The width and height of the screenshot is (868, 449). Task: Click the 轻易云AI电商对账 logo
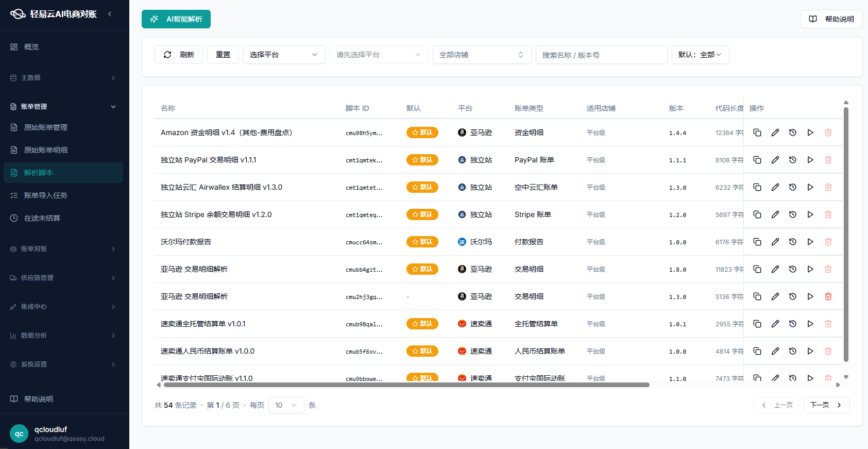[x=54, y=14]
